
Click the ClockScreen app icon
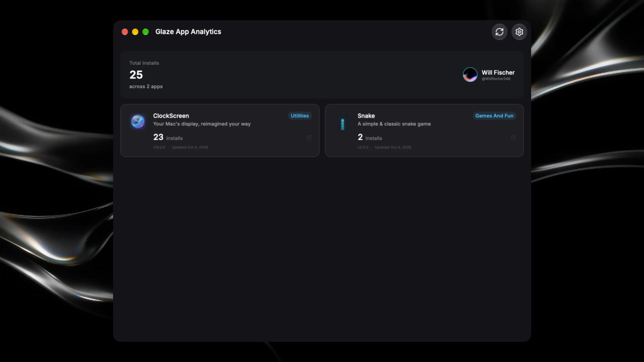[x=138, y=122]
